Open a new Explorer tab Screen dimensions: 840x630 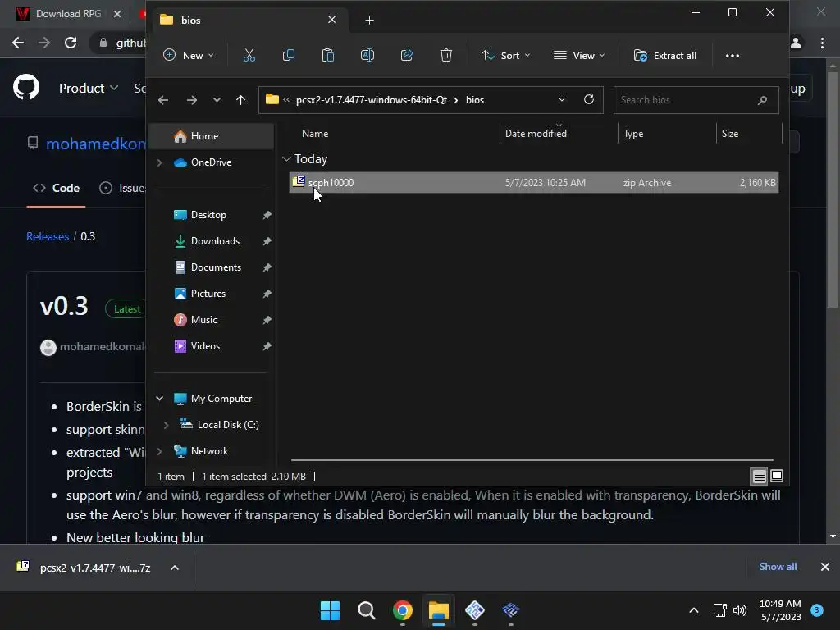coord(369,21)
